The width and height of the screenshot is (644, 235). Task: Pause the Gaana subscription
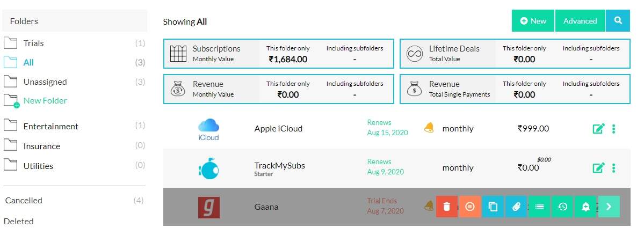[x=470, y=207]
